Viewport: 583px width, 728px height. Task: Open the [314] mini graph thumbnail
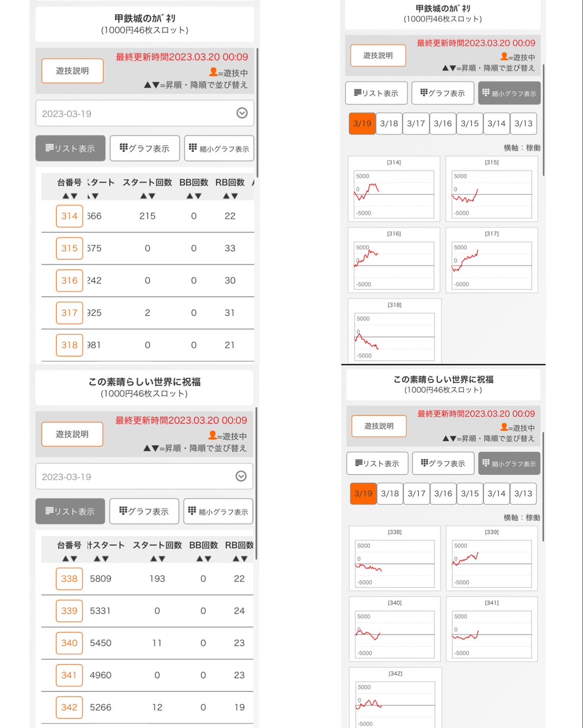click(x=394, y=189)
